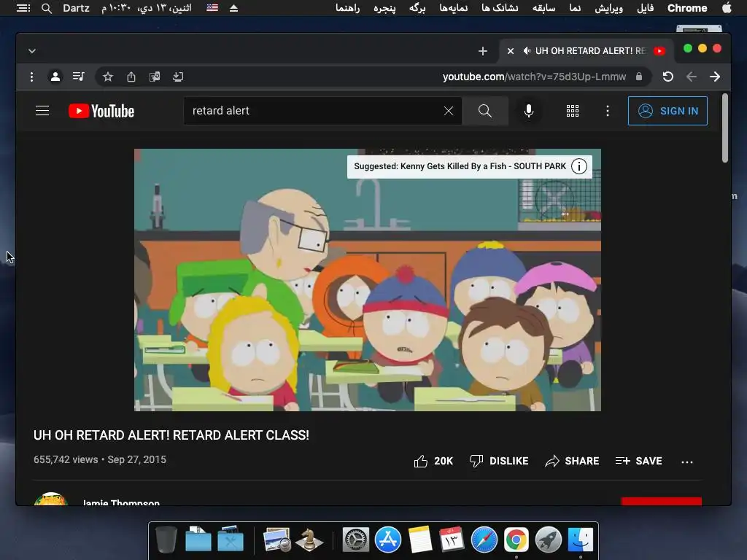
Task: Mute the tab via the speaker icon
Action: 527,51
